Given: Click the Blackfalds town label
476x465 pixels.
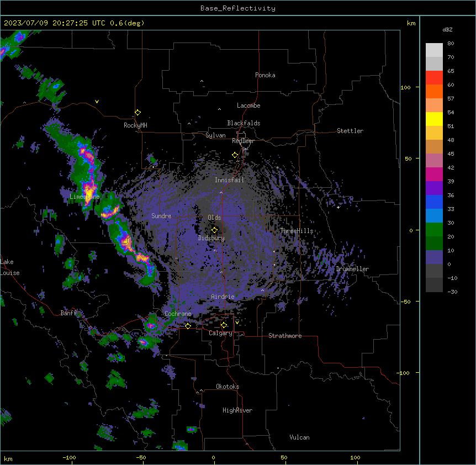Looking at the screenshot, I should pyautogui.click(x=244, y=123).
